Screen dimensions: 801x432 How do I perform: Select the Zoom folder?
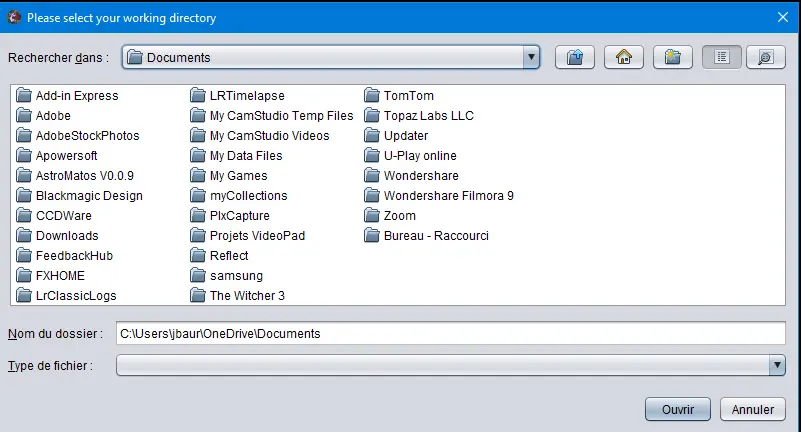(x=390, y=215)
